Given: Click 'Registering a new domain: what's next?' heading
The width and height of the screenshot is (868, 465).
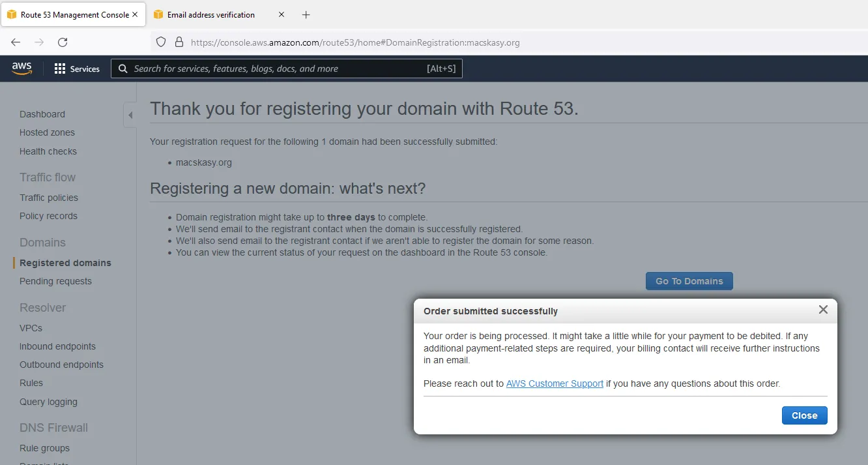Looking at the screenshot, I should pyautogui.click(x=287, y=188).
